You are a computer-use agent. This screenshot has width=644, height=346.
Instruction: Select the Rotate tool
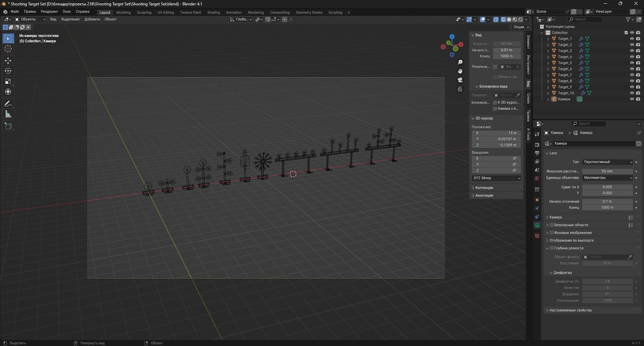point(8,71)
